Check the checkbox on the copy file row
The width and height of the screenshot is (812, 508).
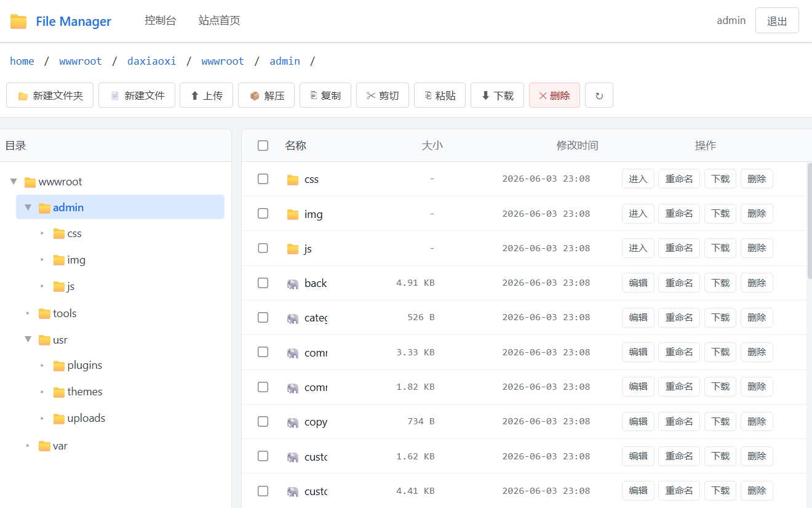[x=263, y=421]
